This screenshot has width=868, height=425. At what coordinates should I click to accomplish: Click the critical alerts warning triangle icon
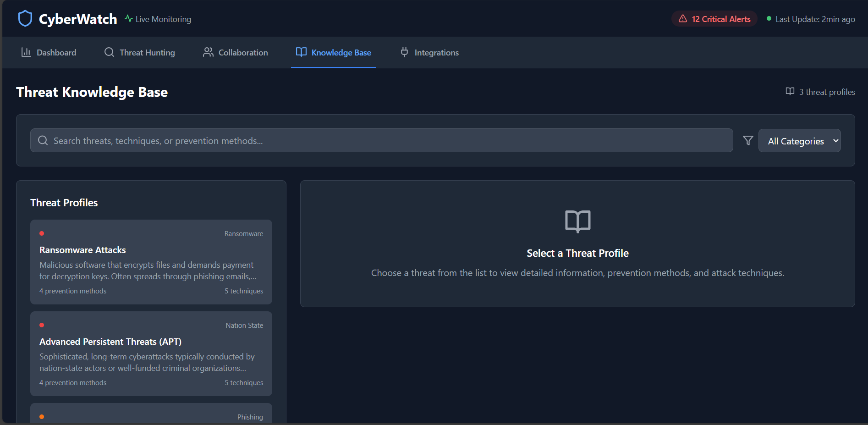click(683, 19)
